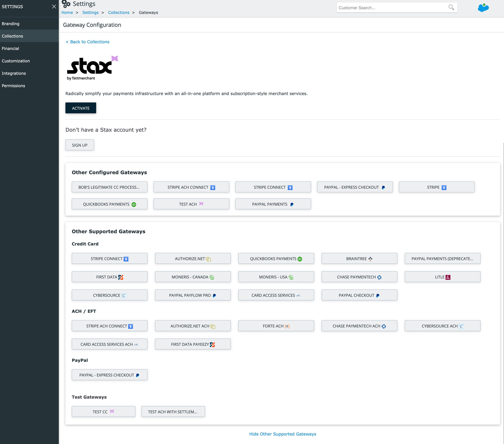This screenshot has width=504, height=444.
Task: Click PayPal icon under PayPal section
Action: 138,375
